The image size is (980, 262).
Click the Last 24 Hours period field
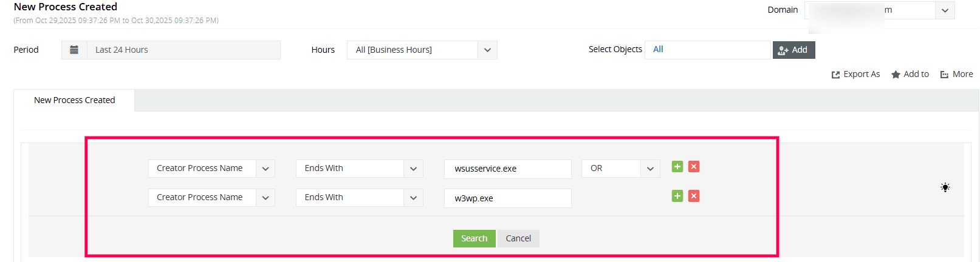pos(183,50)
